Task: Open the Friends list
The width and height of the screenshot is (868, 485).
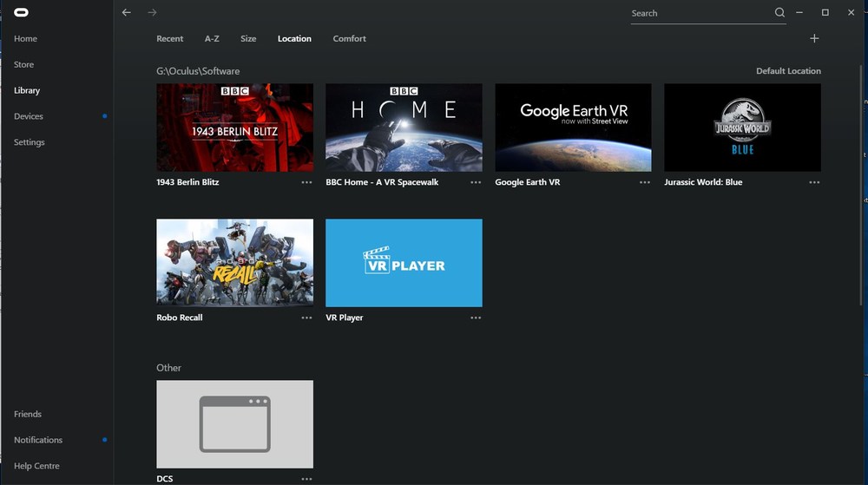Action: click(28, 414)
